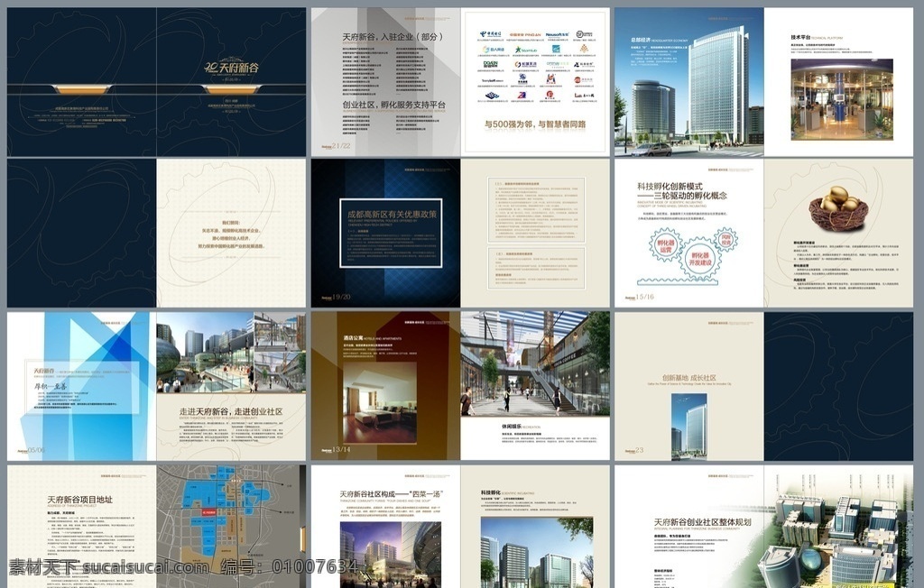Click the 天府新谷项目地址 heading
This screenshot has width=924, height=588.
79,500
